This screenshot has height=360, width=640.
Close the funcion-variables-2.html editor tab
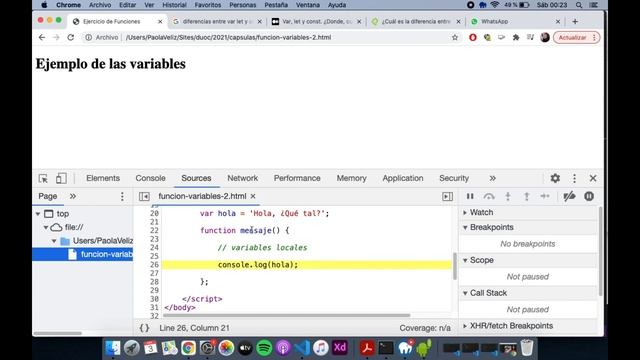point(253,196)
